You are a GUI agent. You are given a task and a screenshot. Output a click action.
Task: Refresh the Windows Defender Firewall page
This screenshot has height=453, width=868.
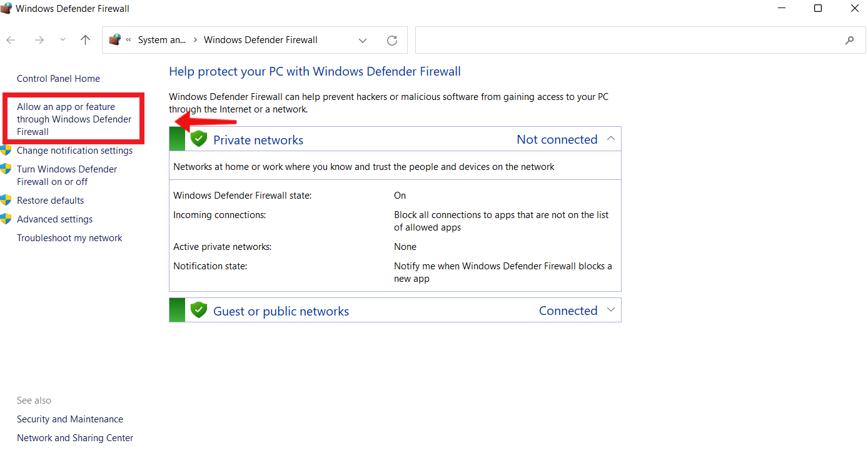coord(392,41)
